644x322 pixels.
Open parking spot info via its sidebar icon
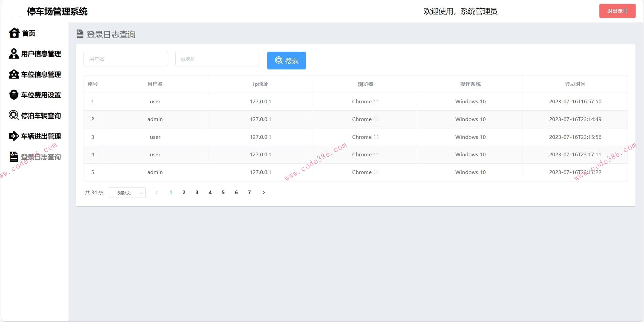[13, 74]
